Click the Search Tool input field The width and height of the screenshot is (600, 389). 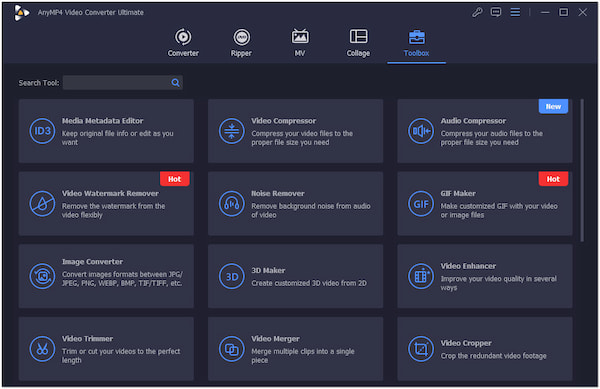(122, 83)
